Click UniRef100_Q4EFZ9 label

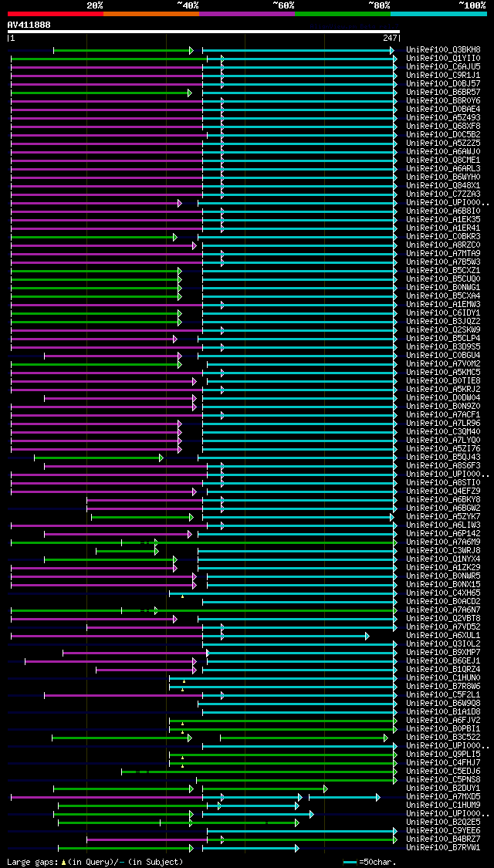(443, 491)
